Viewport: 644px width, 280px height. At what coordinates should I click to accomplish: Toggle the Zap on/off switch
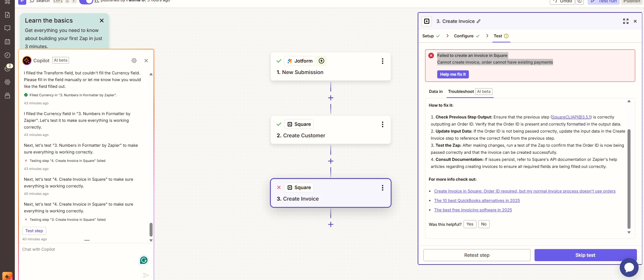(86, 2)
